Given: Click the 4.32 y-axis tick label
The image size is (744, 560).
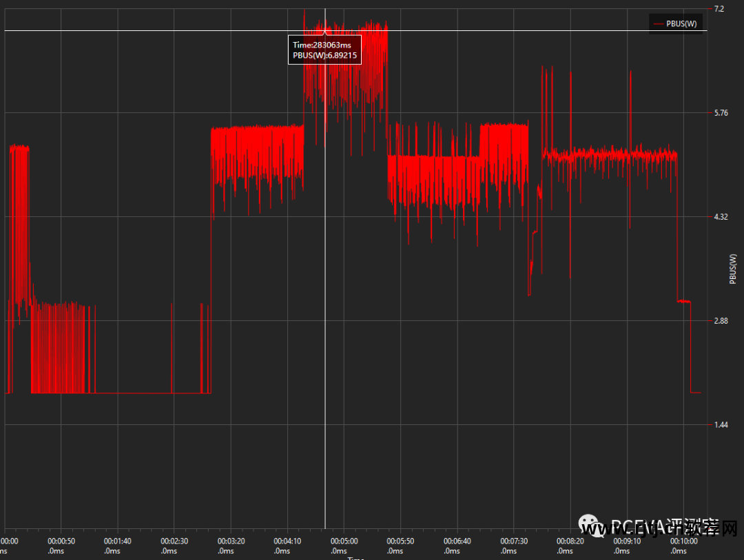Looking at the screenshot, I should (x=721, y=217).
